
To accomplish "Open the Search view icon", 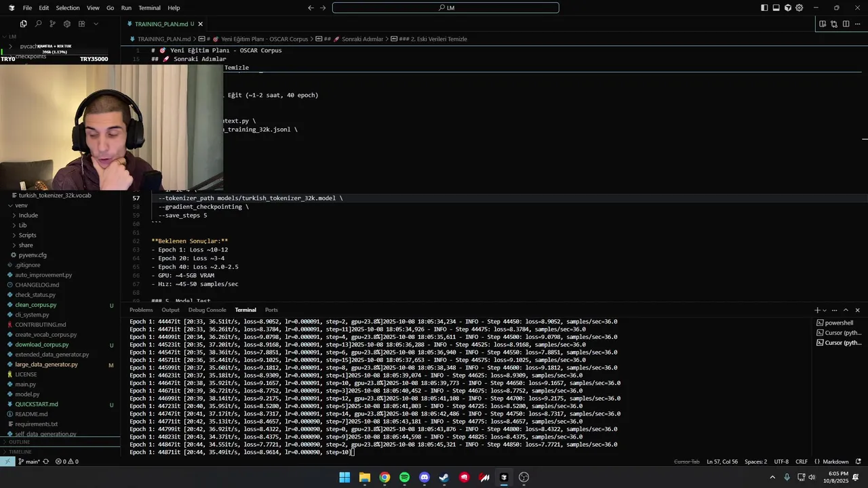I will click(38, 24).
